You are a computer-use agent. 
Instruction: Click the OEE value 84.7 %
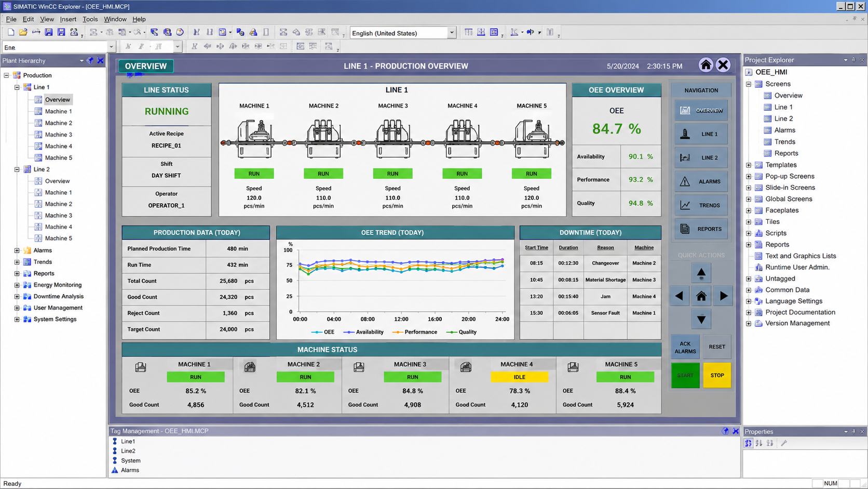pos(617,129)
